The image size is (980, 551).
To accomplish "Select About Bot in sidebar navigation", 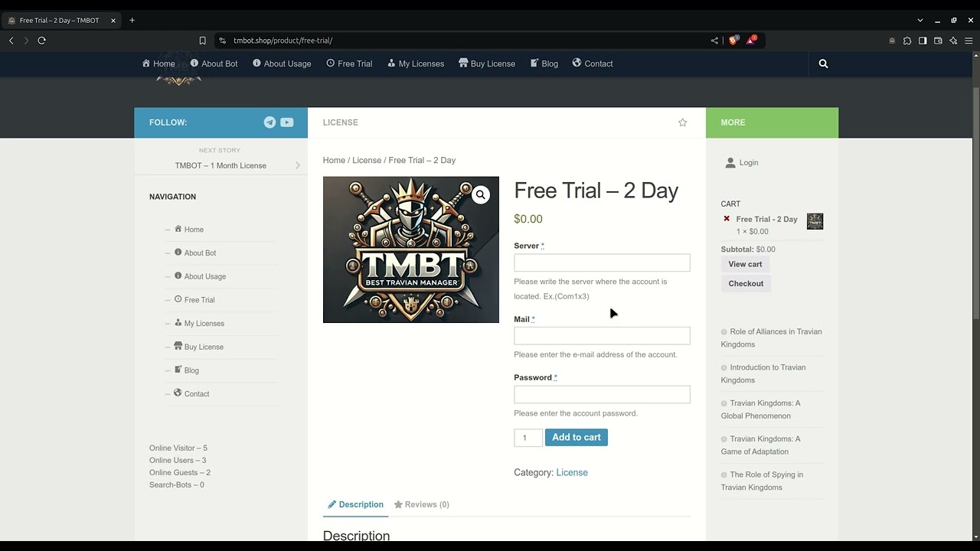I will [x=195, y=253].
